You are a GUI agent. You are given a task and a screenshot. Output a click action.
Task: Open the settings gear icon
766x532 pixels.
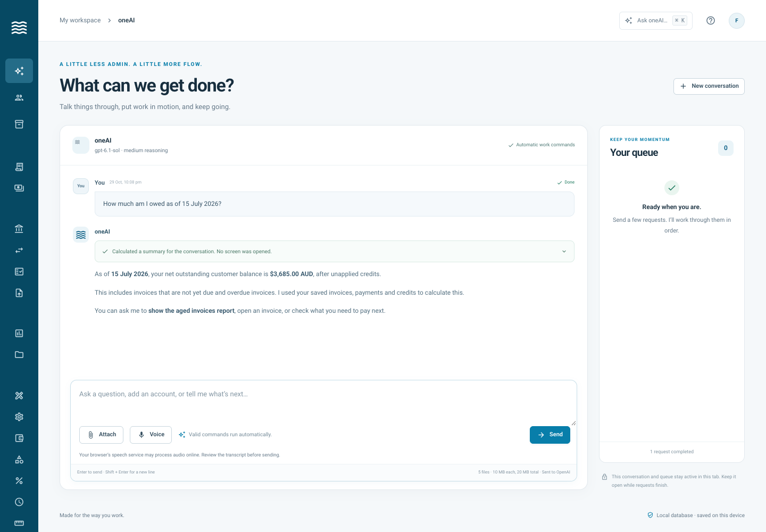tap(19, 417)
